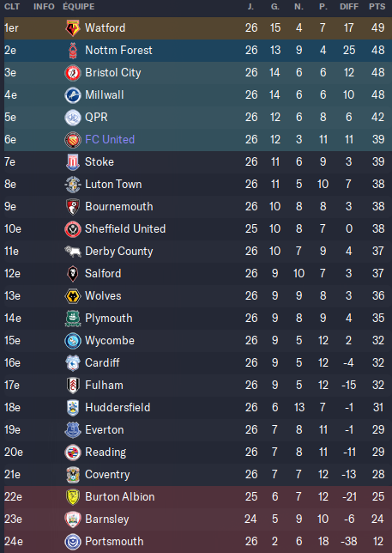Click the Watford club crest
The image size is (392, 553).
tap(73, 27)
